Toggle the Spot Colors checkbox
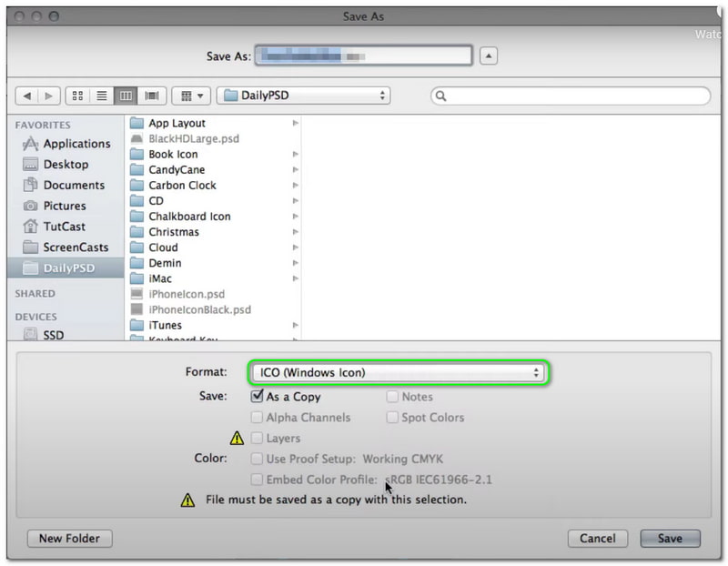Viewport: 728px width, 566px height. pyautogui.click(x=392, y=418)
